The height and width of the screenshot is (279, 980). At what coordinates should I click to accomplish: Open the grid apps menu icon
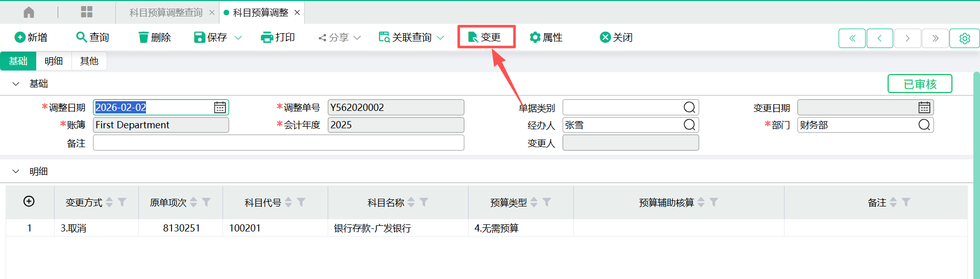click(87, 12)
